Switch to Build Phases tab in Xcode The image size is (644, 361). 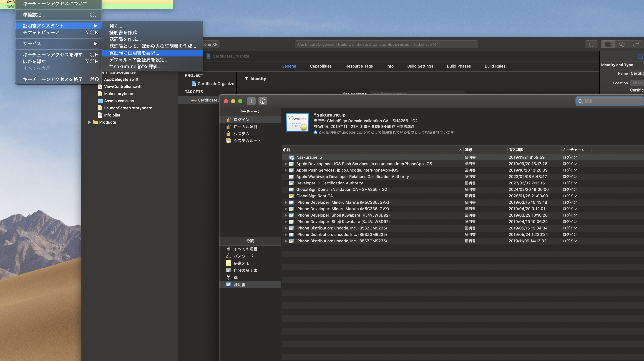pos(459,66)
